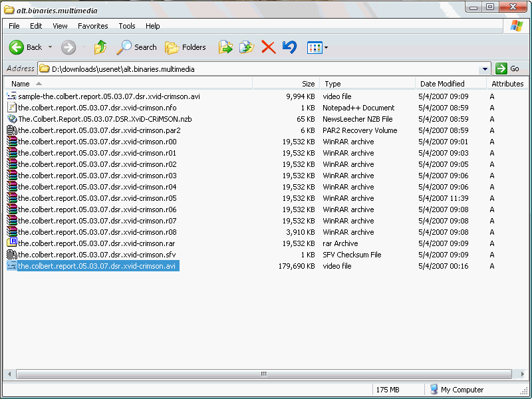Viewport: 532px width, 399px height.
Task: Click the Forward arrow icon
Action: pos(68,47)
